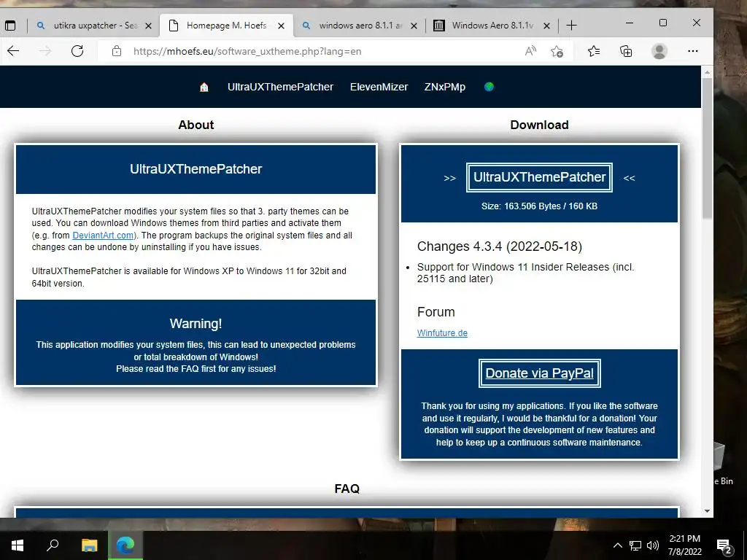Refresh the current page
The width and height of the screenshot is (747, 560).
tap(77, 51)
